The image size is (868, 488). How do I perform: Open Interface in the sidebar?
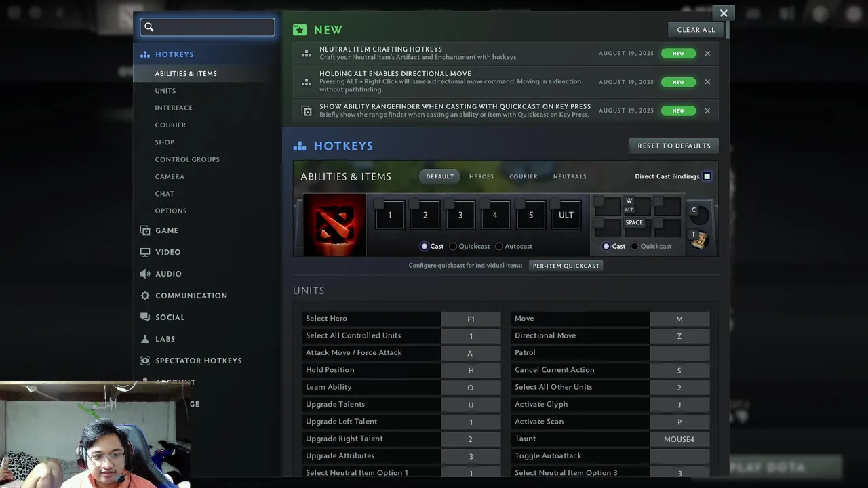pyautogui.click(x=174, y=108)
